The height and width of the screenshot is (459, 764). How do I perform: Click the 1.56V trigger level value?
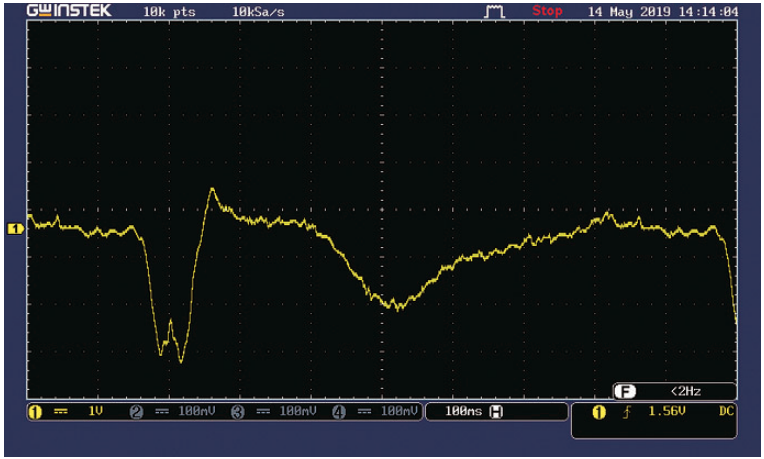pyautogui.click(x=667, y=411)
